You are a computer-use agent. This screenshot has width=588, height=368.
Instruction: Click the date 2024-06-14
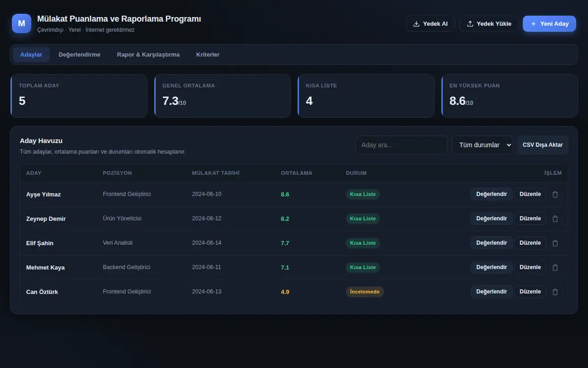[207, 243]
